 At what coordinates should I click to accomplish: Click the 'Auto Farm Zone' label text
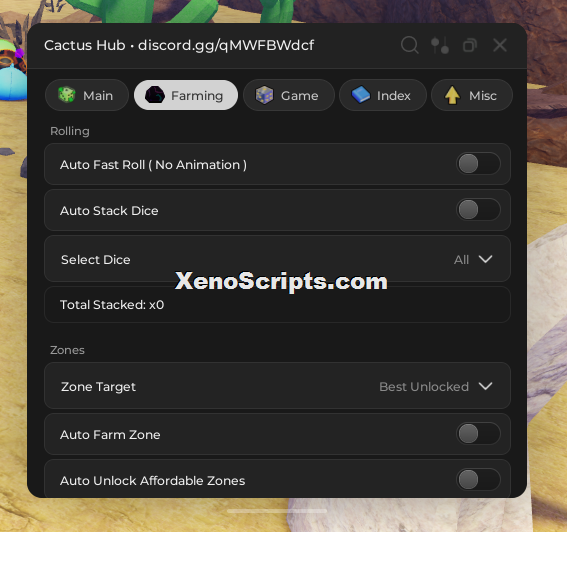pos(110,434)
